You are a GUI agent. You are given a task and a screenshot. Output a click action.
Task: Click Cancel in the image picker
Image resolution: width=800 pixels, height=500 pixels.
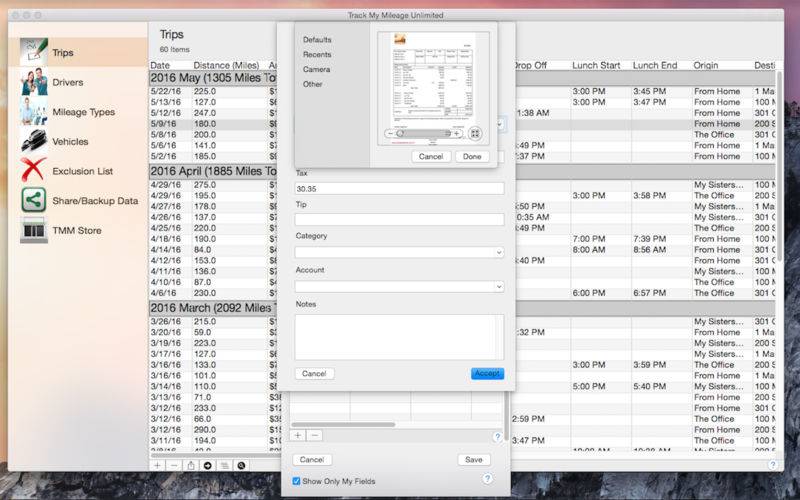coord(431,157)
